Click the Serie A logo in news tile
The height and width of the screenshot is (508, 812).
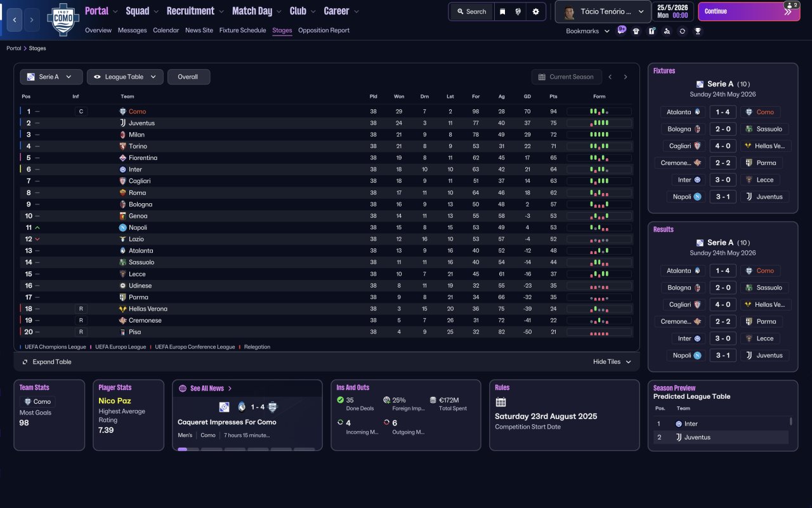(224, 407)
